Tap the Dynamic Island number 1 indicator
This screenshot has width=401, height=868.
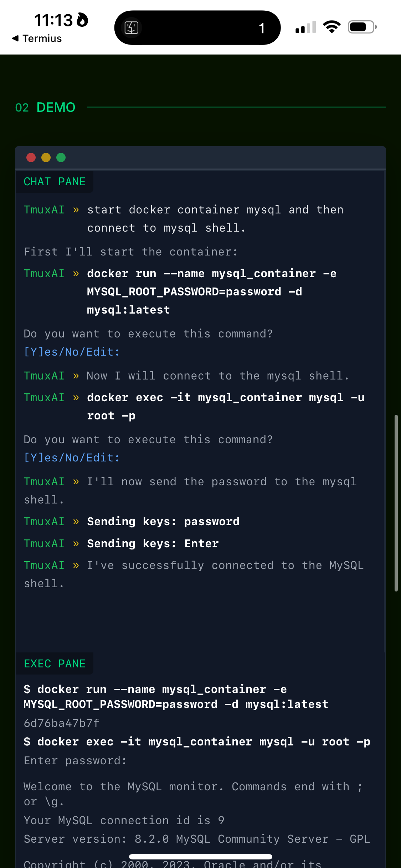(x=262, y=28)
